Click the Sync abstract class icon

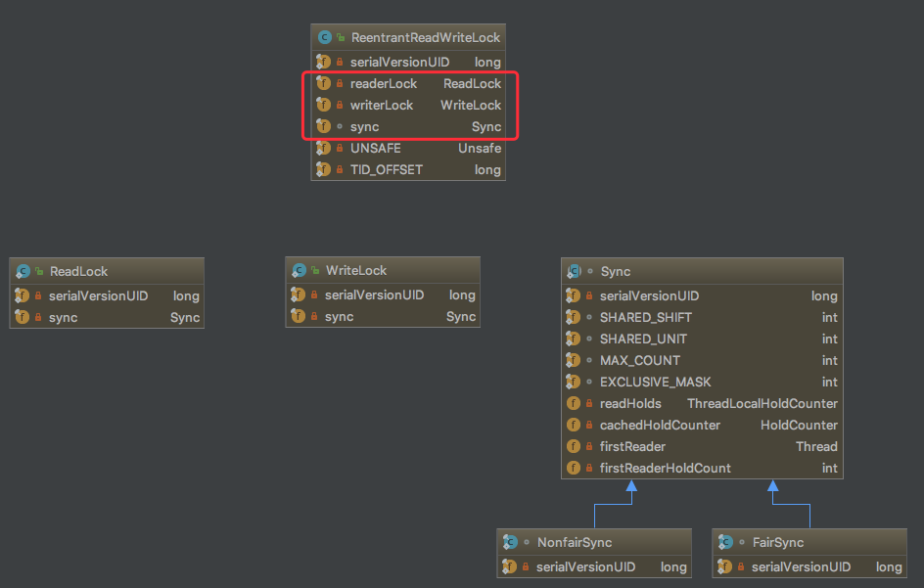tap(574, 272)
